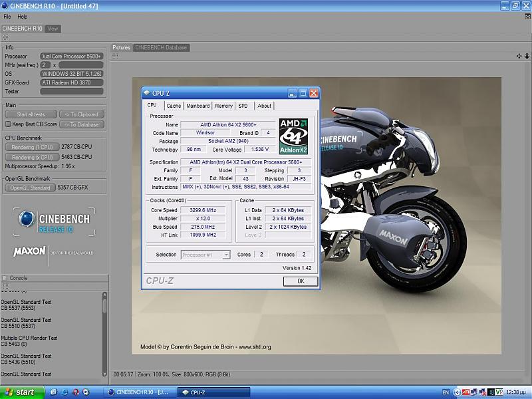The width and height of the screenshot is (532, 399).
Task: Click the ATI tray icon
Action: pos(466,392)
